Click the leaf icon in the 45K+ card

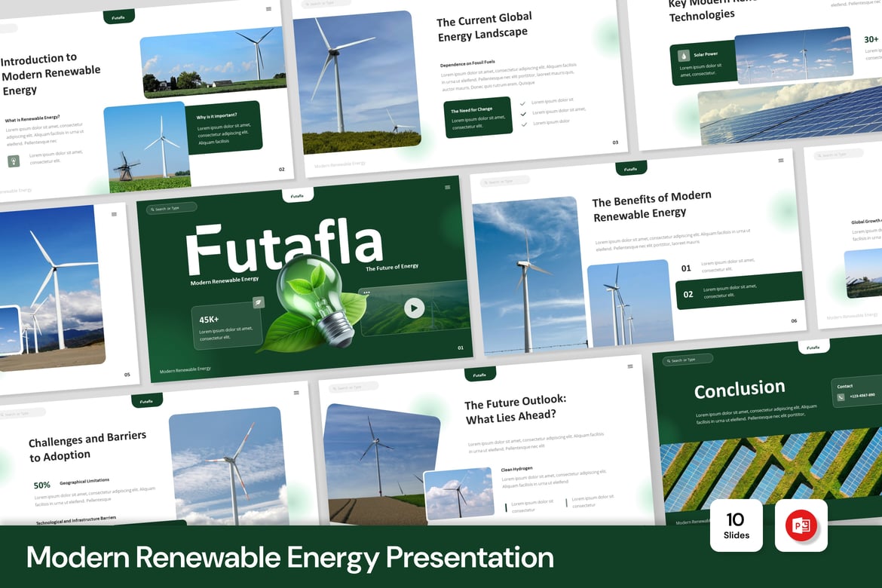point(258,302)
